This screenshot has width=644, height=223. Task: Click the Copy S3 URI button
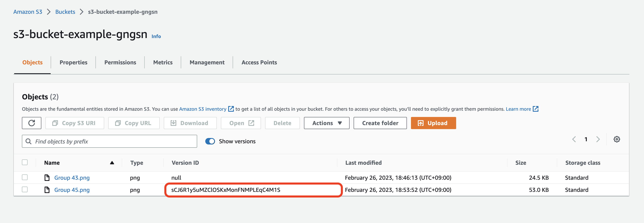[75, 123]
